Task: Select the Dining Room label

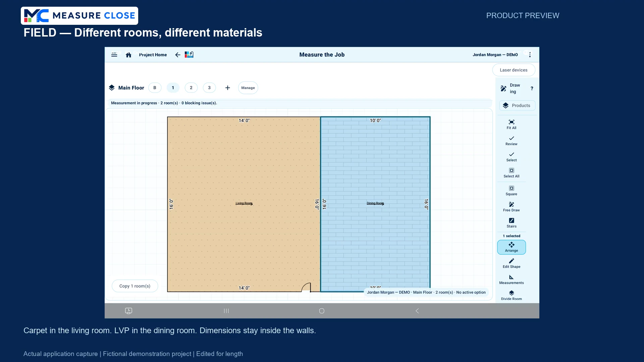Action: [x=375, y=203]
